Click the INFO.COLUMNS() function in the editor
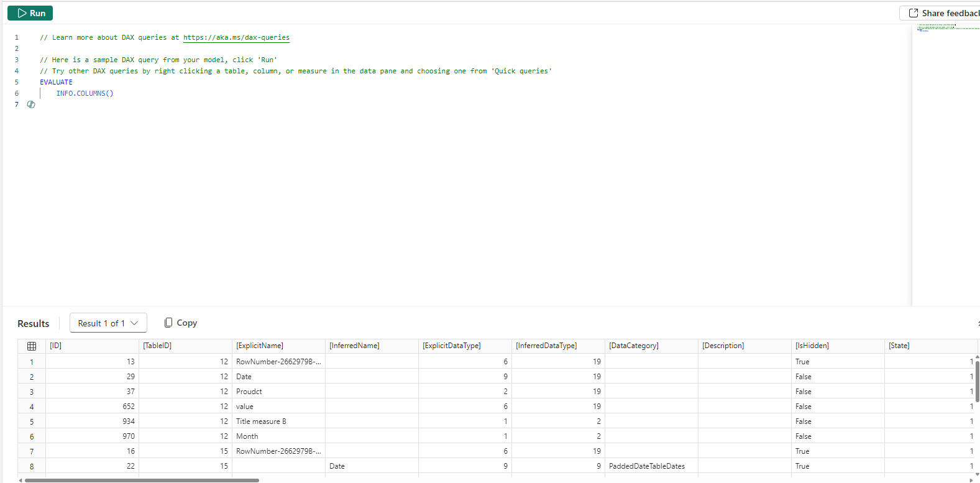The height and width of the screenshot is (483, 980). coord(85,93)
